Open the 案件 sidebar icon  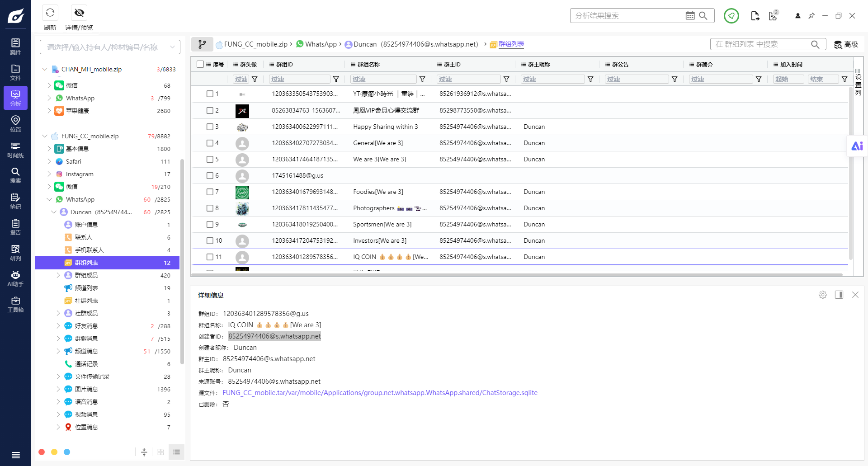pyautogui.click(x=15, y=46)
